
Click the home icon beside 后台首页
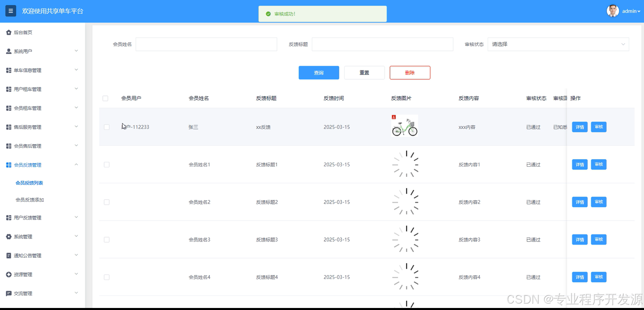9,32
